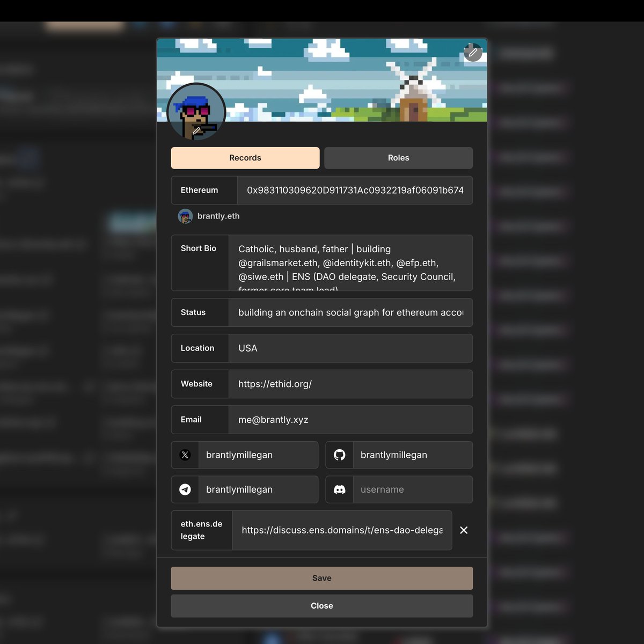This screenshot has width=644, height=644.
Task: Click the Location label
Action: click(x=197, y=348)
